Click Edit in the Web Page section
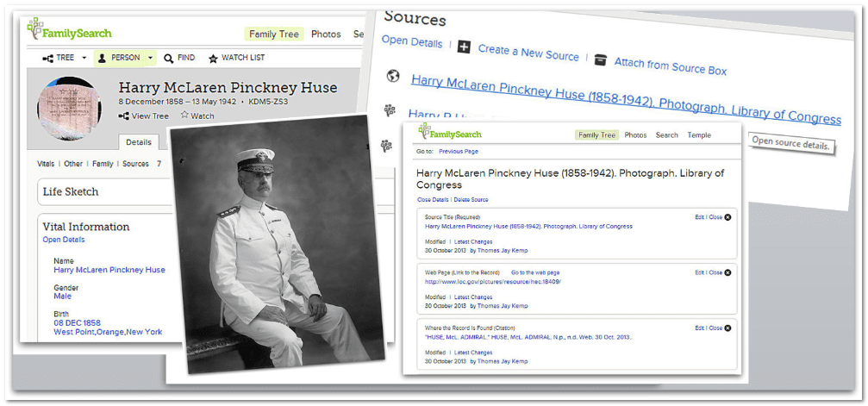 700,272
